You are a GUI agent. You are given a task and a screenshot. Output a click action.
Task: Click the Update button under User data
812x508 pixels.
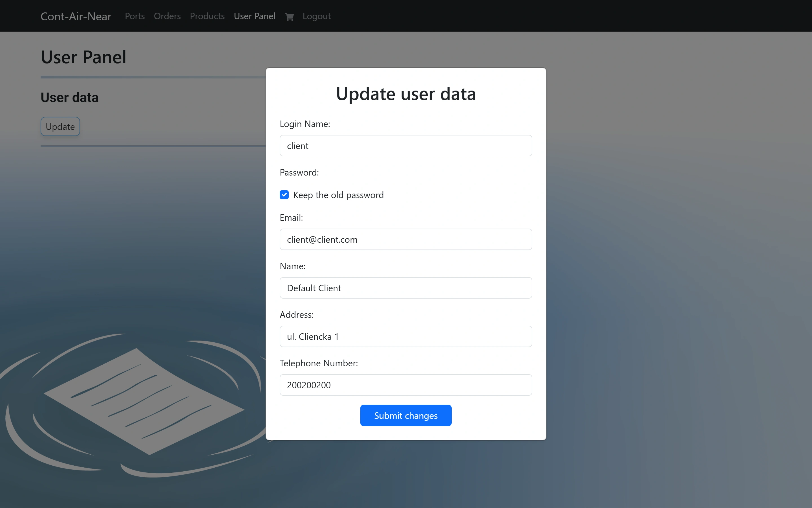(60, 127)
